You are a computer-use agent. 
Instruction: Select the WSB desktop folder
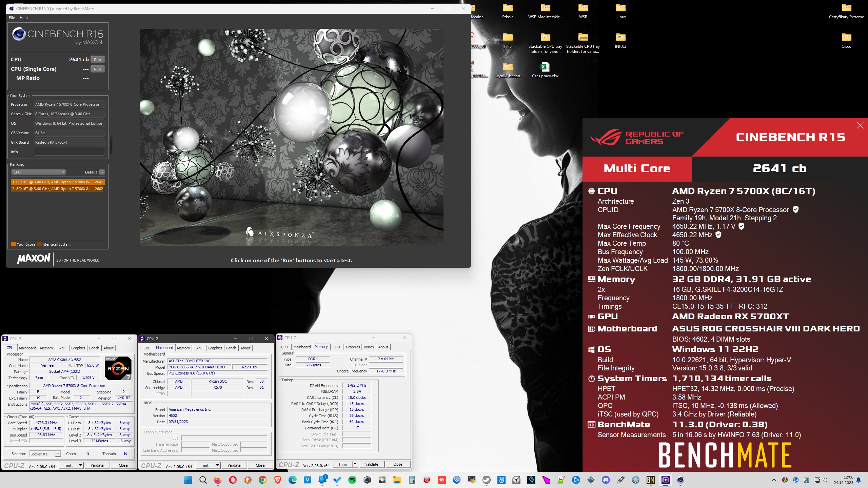pyautogui.click(x=583, y=11)
